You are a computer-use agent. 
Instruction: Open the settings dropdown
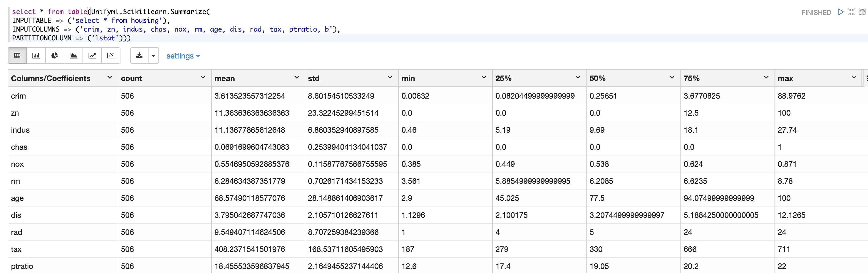tap(183, 56)
